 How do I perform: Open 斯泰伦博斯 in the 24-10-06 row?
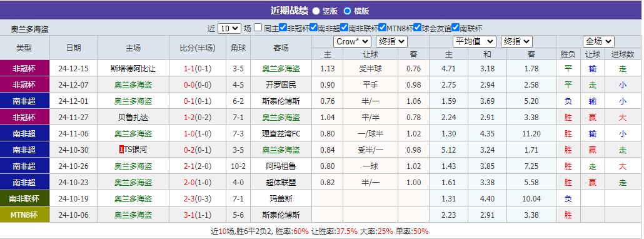(281, 215)
